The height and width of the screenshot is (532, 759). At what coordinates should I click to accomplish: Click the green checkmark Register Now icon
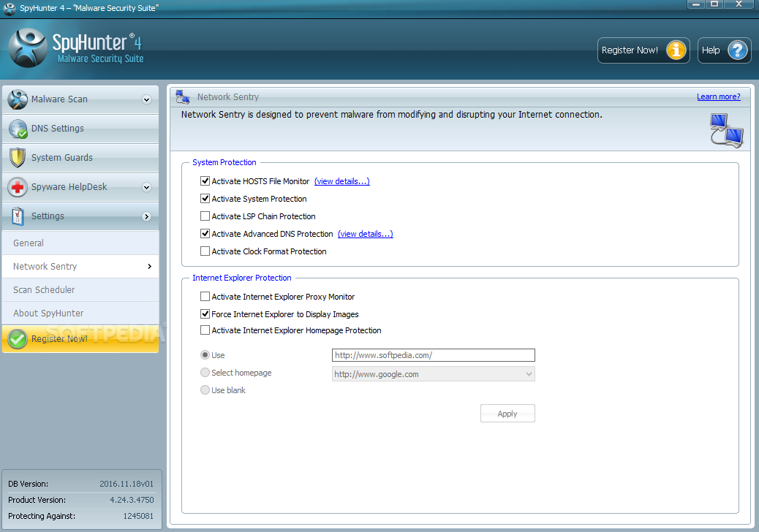tap(18, 339)
